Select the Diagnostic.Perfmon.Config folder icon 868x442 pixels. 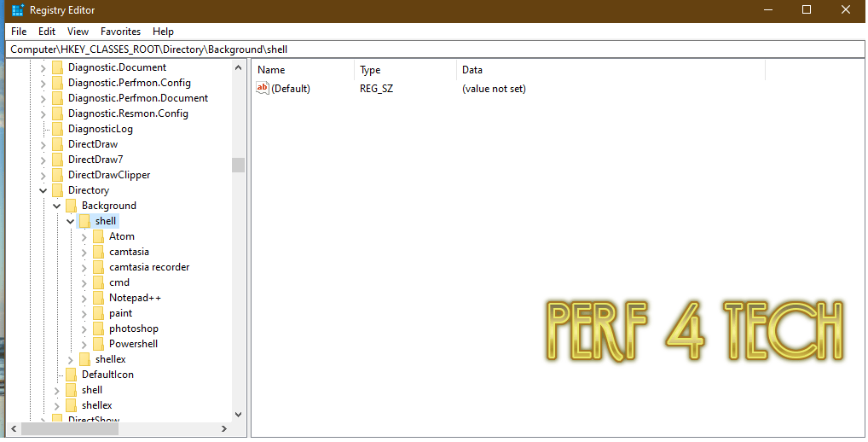[x=58, y=83]
